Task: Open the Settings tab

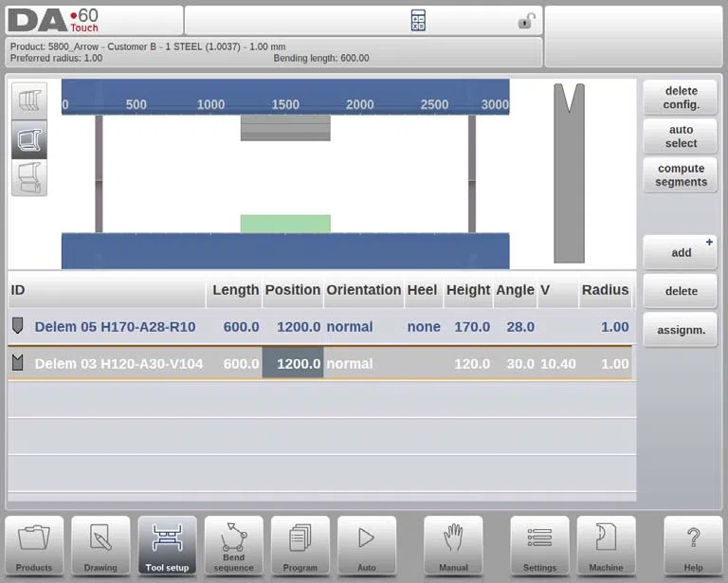Action: click(539, 546)
